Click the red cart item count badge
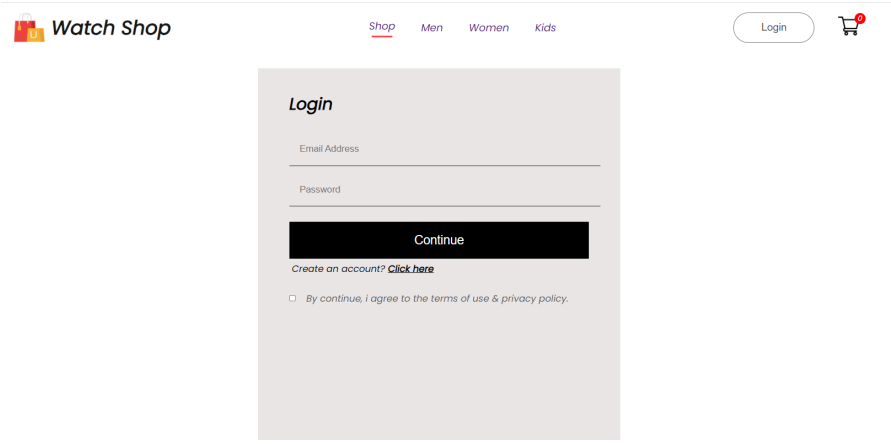The width and height of the screenshot is (891, 444). click(x=860, y=18)
